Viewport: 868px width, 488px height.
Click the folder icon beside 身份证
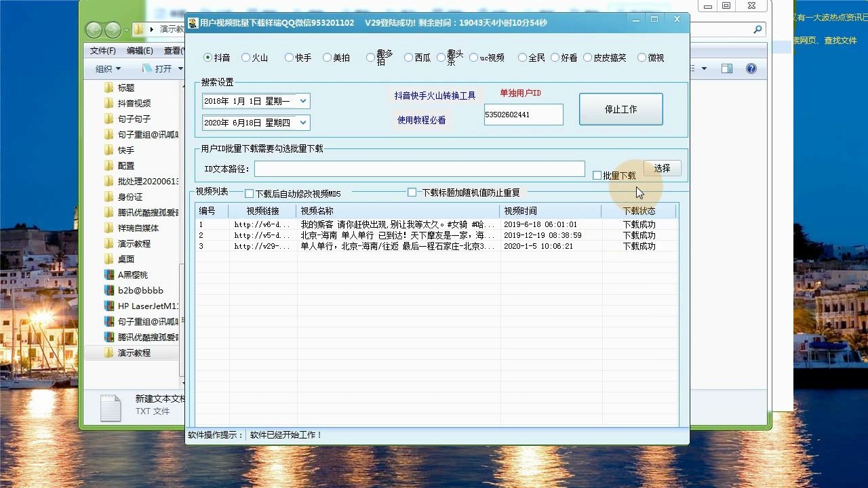pos(108,197)
